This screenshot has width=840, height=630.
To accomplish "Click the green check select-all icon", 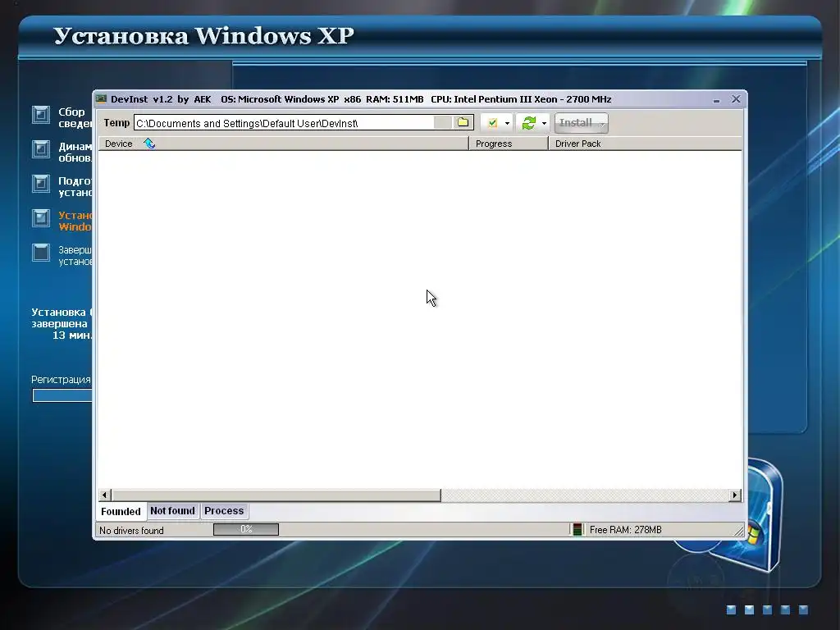I will [x=492, y=123].
